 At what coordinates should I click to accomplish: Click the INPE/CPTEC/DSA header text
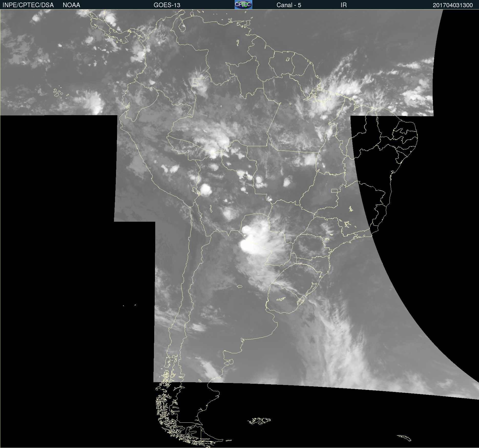28,5
